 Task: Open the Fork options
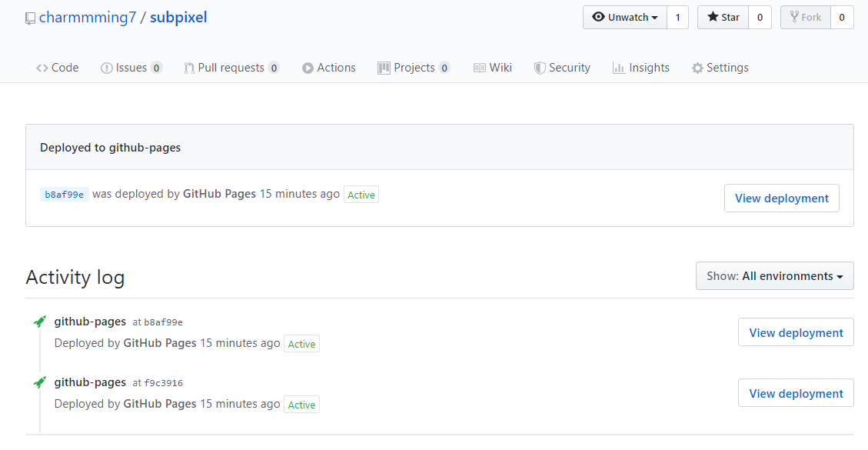tap(804, 16)
